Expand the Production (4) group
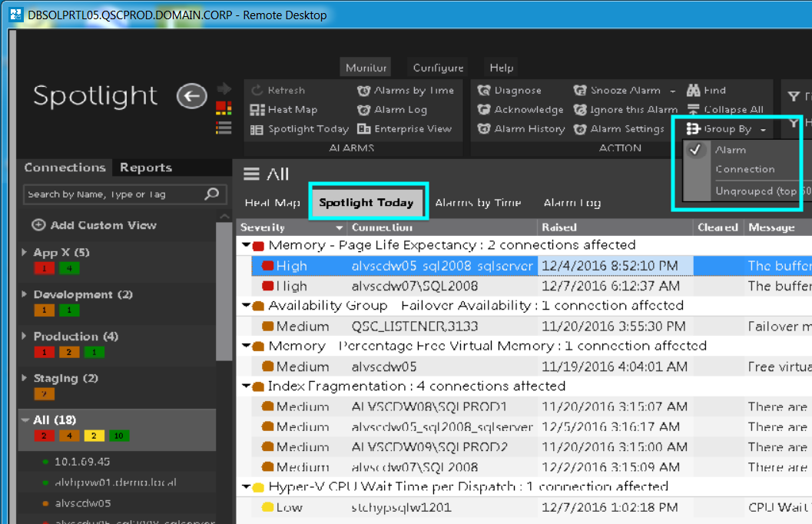812x524 pixels. (25, 336)
